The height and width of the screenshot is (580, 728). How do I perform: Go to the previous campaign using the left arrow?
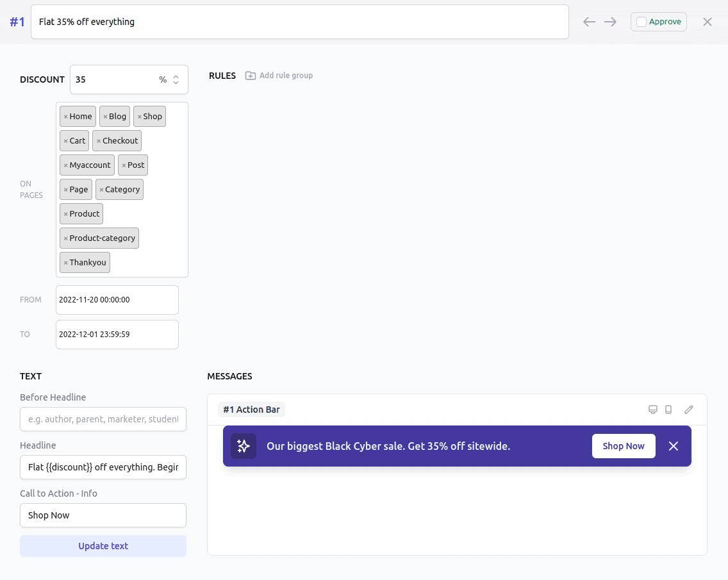(589, 21)
